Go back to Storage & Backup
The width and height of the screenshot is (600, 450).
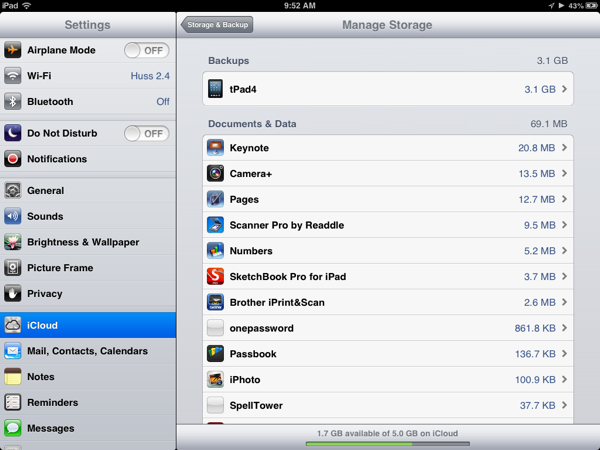[217, 25]
